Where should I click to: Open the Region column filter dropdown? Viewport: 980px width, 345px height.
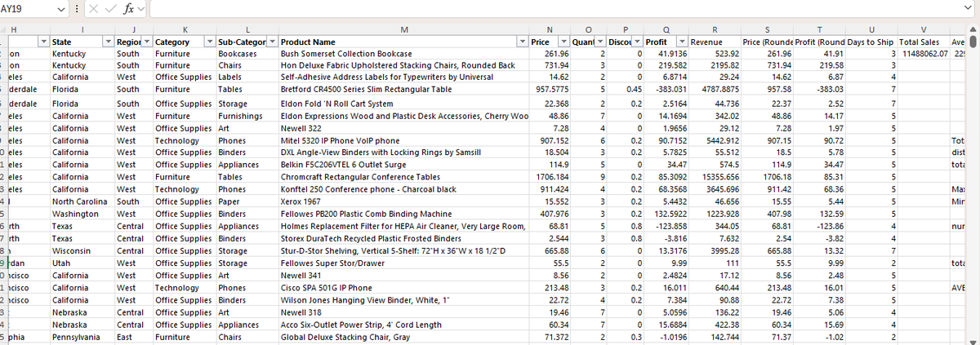click(145, 42)
